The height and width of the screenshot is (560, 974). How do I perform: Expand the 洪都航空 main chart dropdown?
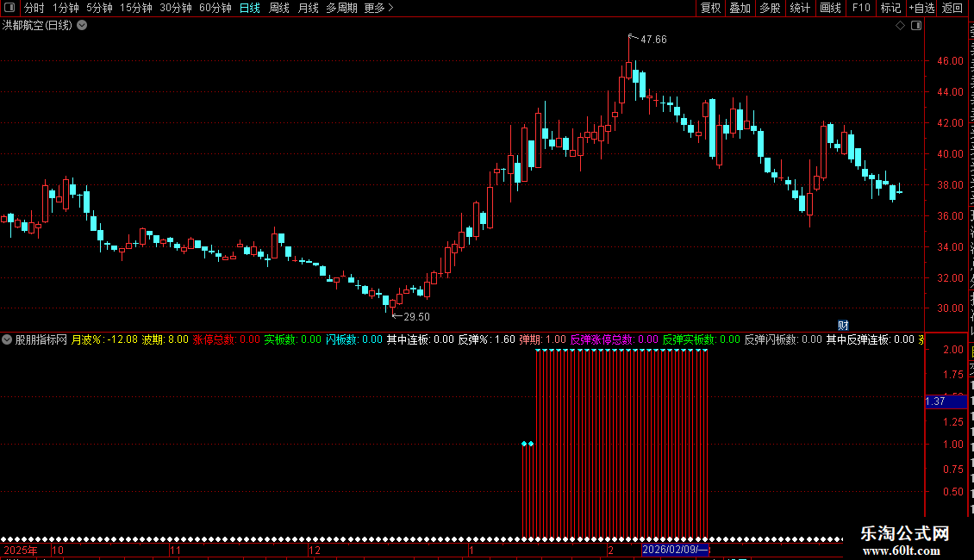(82, 26)
